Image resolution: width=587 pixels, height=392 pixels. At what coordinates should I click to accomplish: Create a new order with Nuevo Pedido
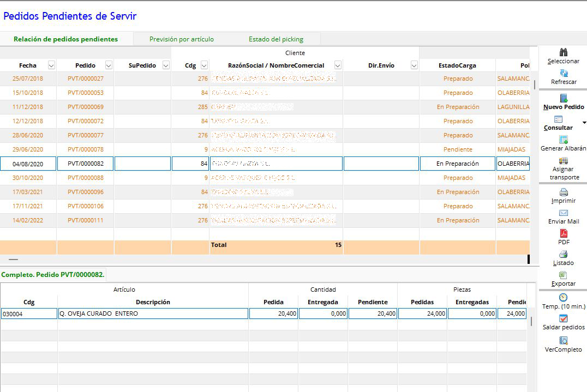pyautogui.click(x=564, y=98)
